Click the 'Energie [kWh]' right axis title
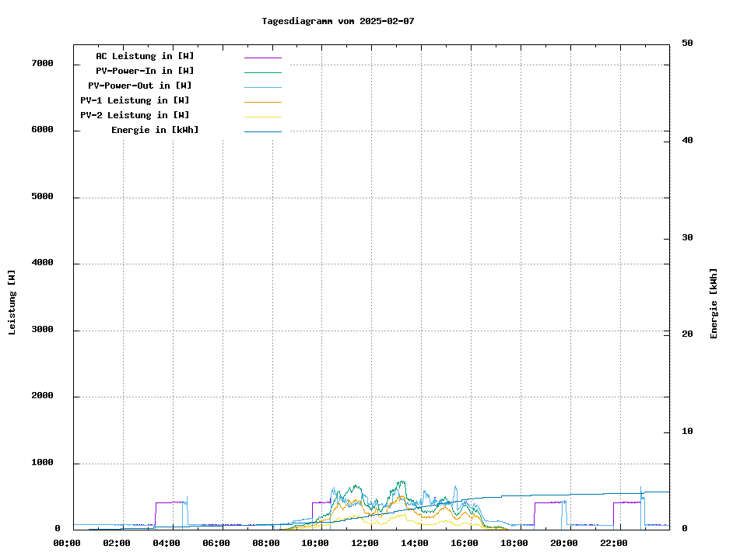747x560 pixels. click(714, 303)
